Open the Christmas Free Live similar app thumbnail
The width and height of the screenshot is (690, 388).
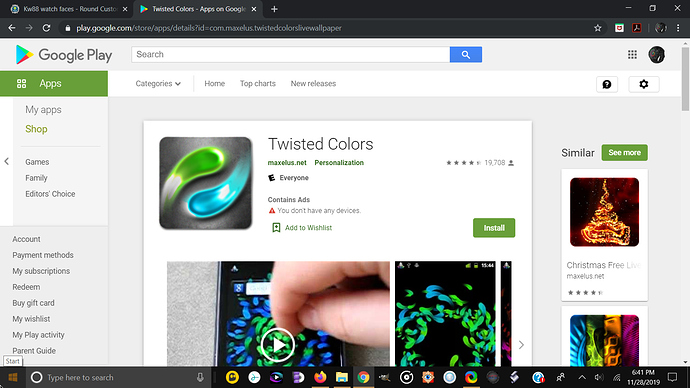click(x=604, y=212)
